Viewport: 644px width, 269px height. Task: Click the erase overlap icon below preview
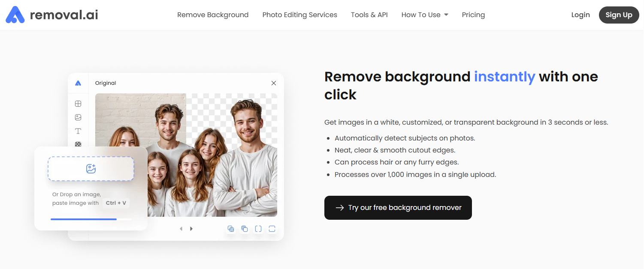tap(231, 229)
